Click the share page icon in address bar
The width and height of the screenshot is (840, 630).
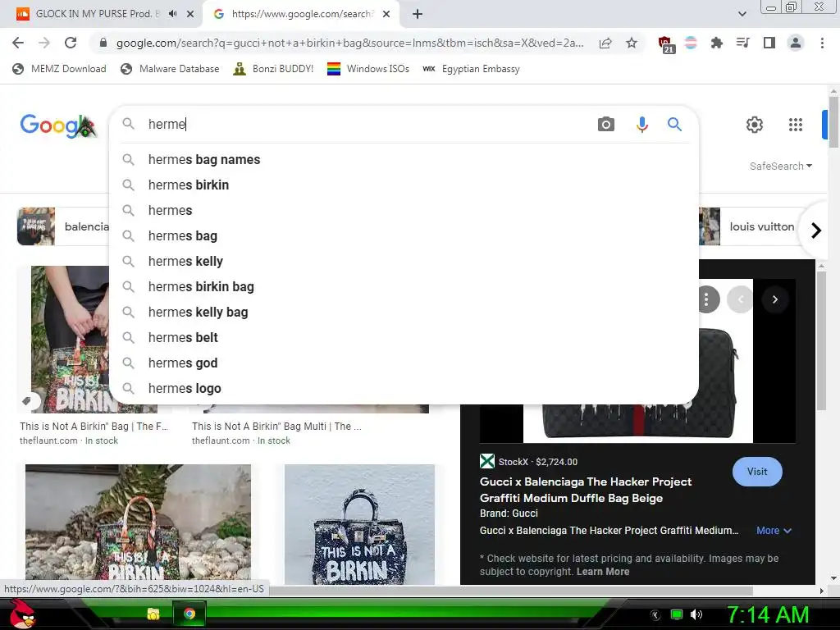coord(605,43)
